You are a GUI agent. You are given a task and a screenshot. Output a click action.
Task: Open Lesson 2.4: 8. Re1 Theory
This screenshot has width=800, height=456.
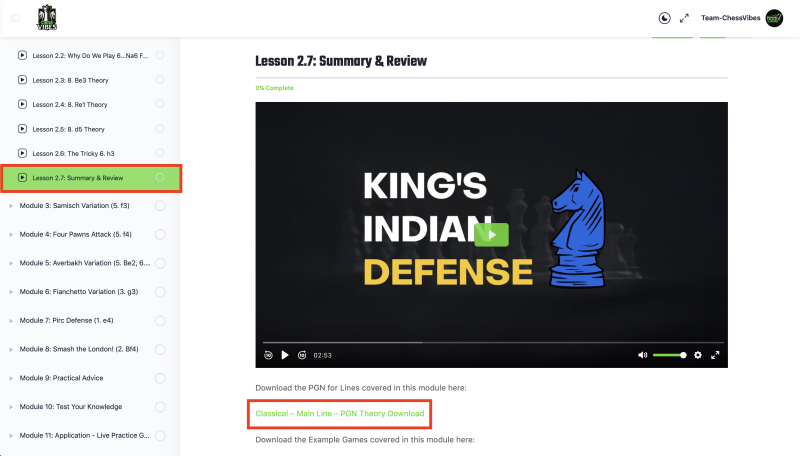point(70,104)
